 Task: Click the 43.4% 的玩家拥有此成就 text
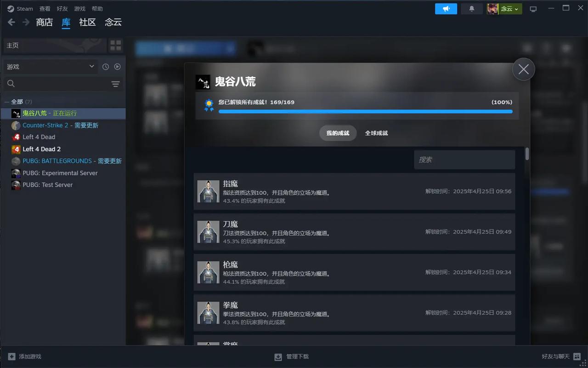coord(254,201)
